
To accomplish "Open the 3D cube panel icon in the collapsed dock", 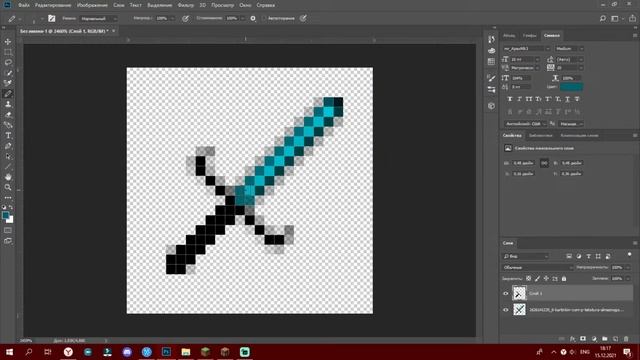I will click(491, 106).
